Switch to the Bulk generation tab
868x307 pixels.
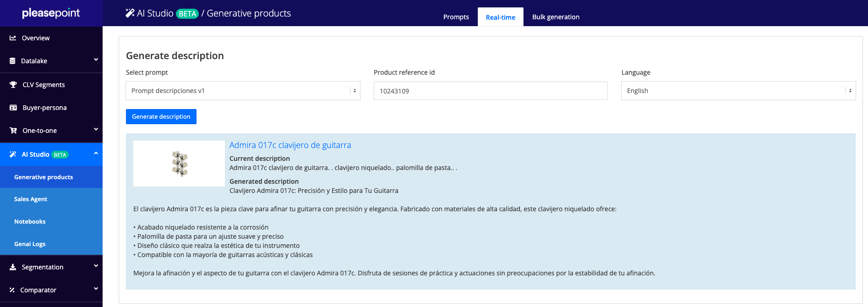pyautogui.click(x=556, y=17)
